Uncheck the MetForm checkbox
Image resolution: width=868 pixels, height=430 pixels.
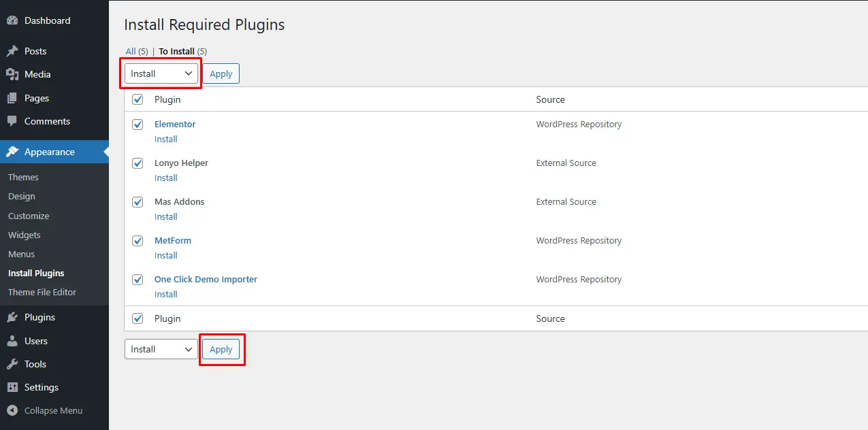point(138,241)
